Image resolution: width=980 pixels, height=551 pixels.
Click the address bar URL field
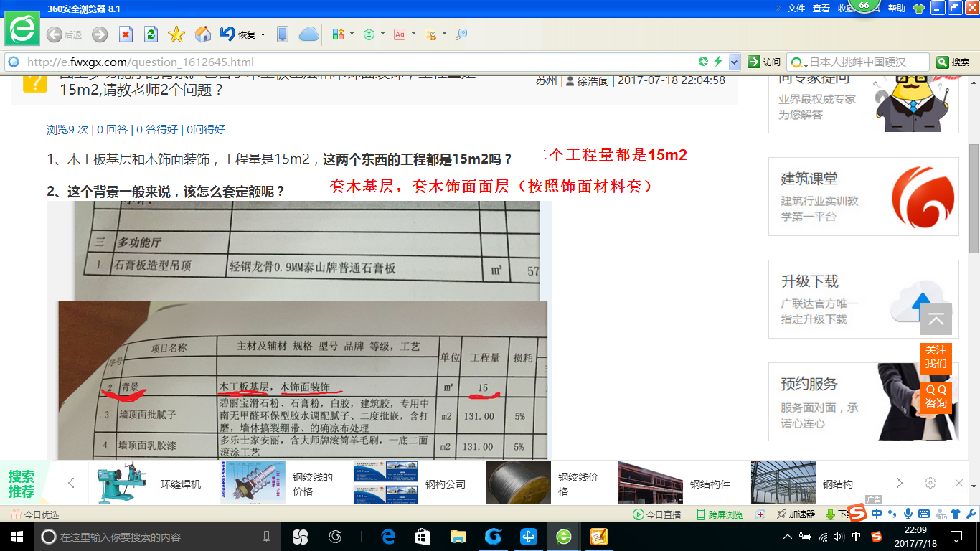[x=359, y=62]
